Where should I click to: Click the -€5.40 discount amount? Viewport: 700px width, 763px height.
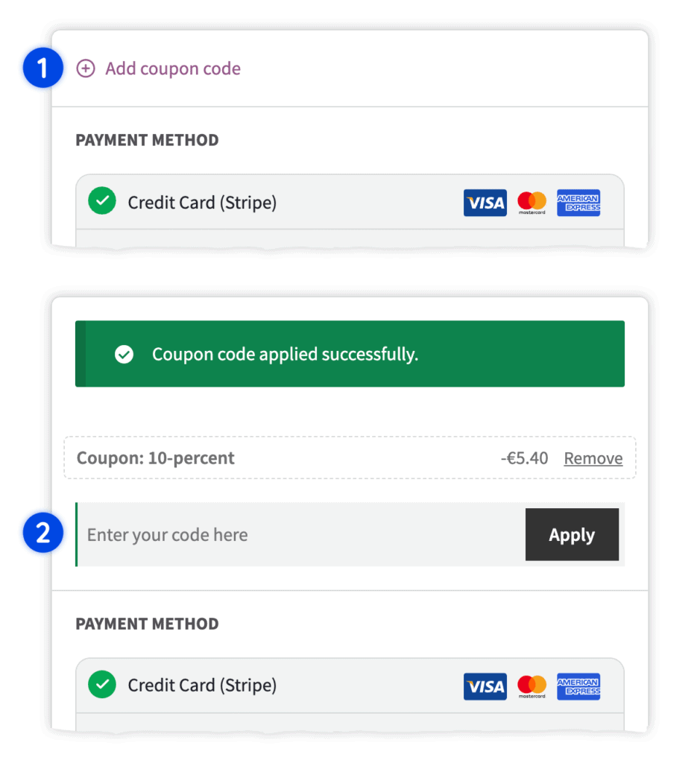tap(524, 458)
